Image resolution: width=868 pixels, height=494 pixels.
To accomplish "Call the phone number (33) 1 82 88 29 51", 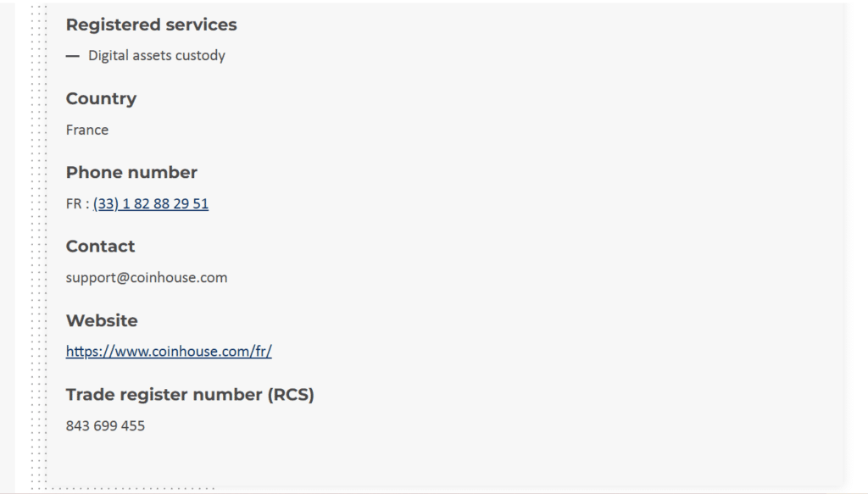I will pyautogui.click(x=151, y=203).
